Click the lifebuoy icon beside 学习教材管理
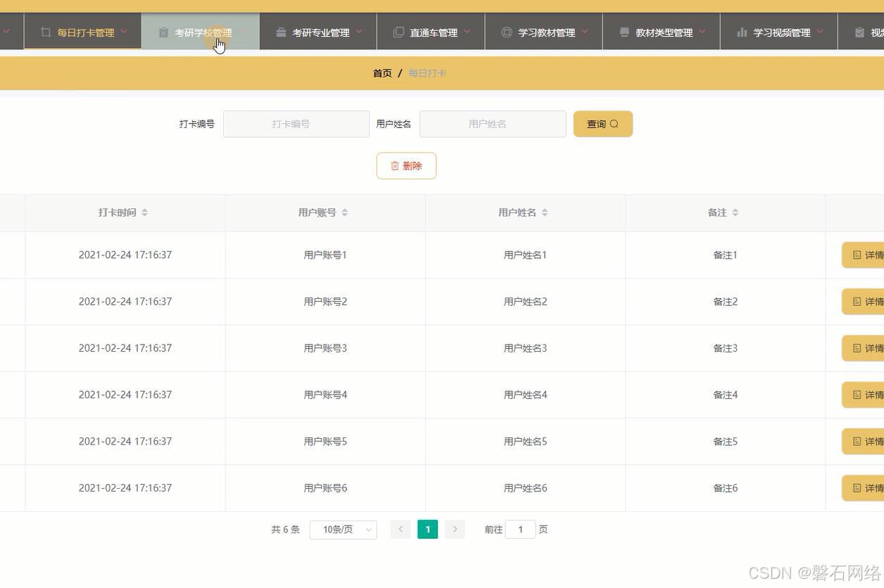The width and height of the screenshot is (884, 588). point(507,32)
